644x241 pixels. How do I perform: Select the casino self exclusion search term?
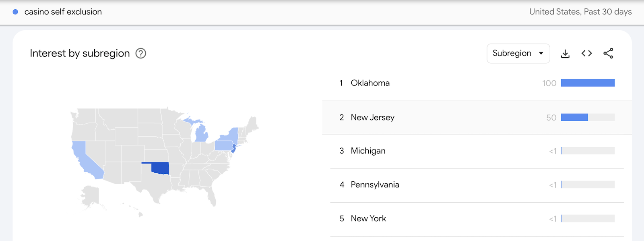click(63, 12)
